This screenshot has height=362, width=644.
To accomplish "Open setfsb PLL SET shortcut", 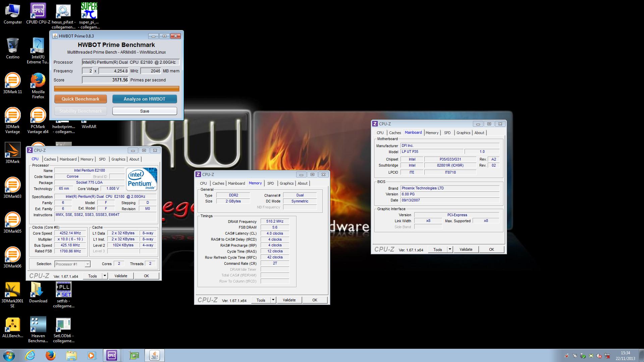I will point(64,295).
